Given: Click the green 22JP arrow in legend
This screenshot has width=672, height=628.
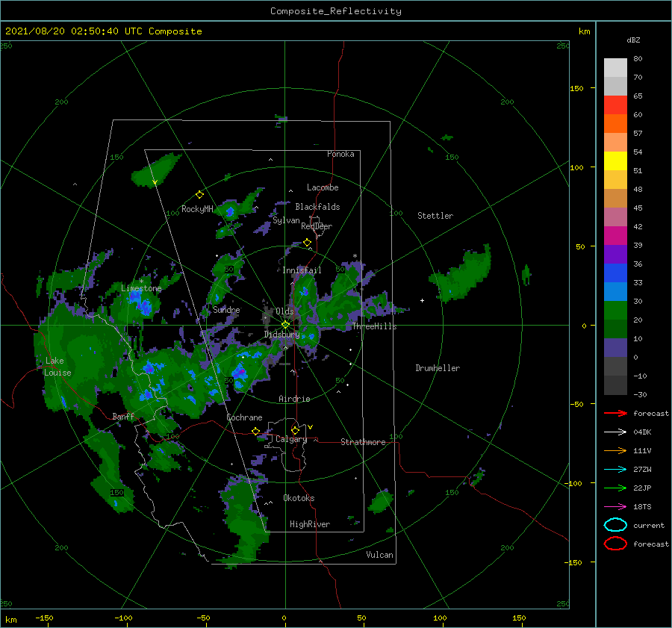Looking at the screenshot, I should click(x=615, y=488).
